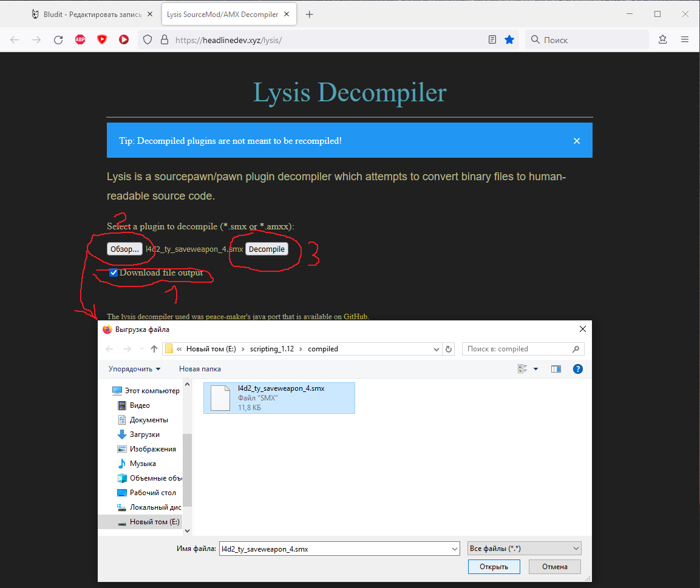Click the Обзор... browse button

pos(124,249)
